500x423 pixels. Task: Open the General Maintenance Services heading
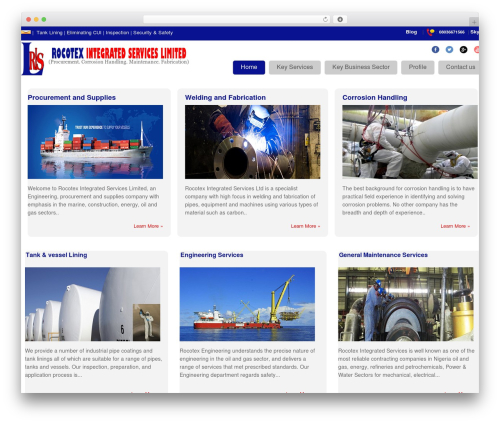pyautogui.click(x=383, y=255)
